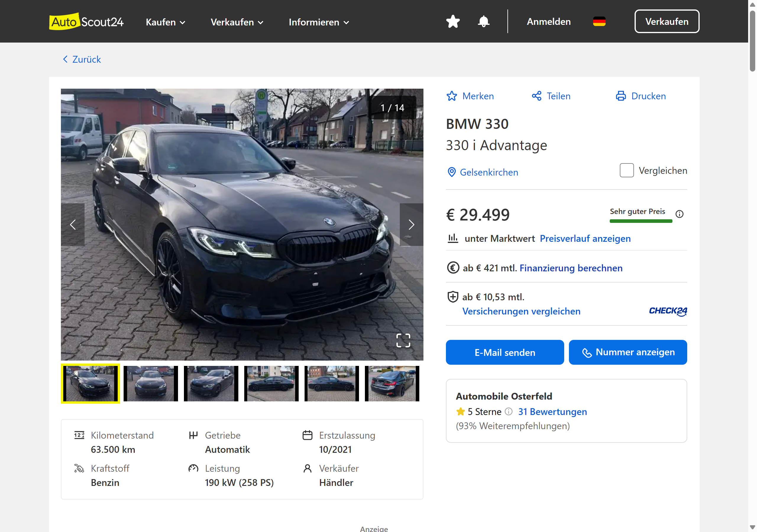Show next gallery photo arrow

pyautogui.click(x=411, y=224)
